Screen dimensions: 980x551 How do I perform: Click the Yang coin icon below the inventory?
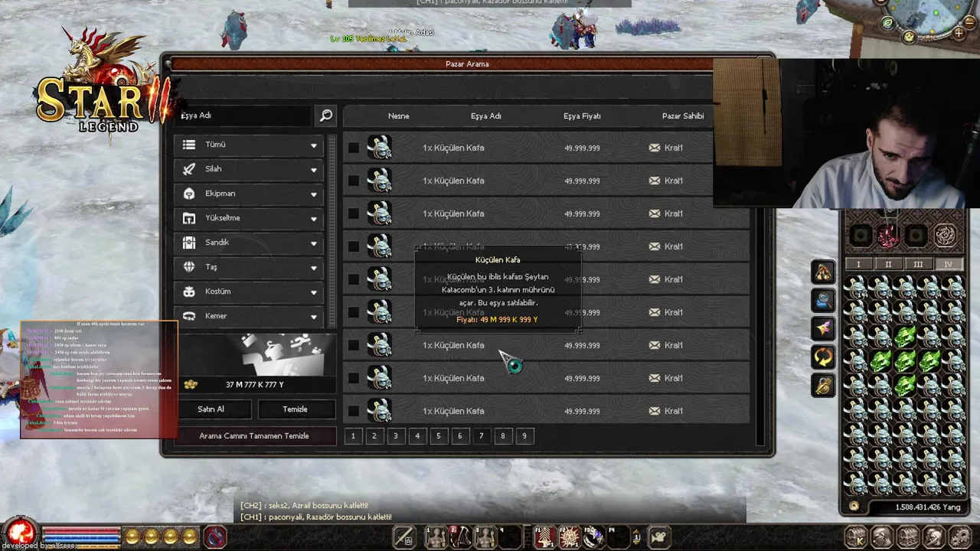tap(854, 506)
